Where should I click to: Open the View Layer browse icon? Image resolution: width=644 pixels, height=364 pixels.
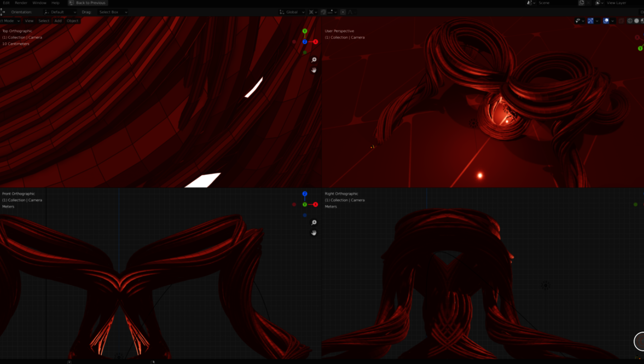(599, 3)
